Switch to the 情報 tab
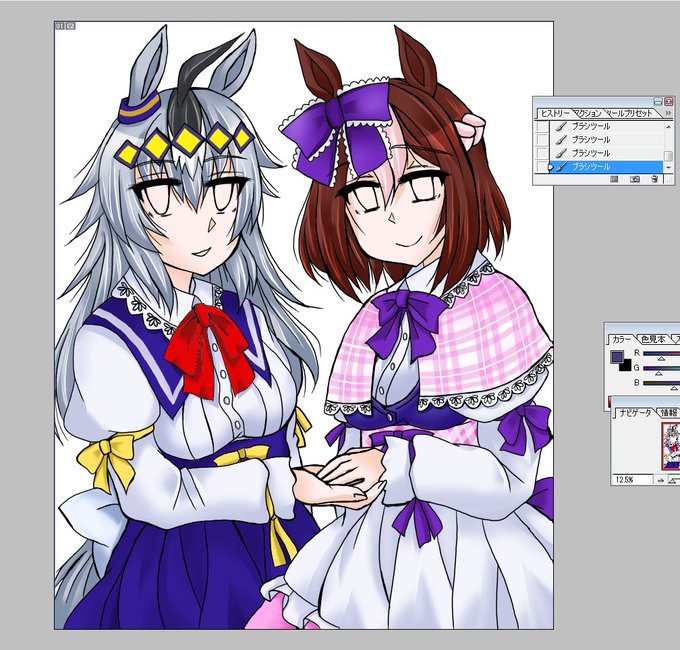Image resolution: width=680 pixels, height=650 pixels. [x=668, y=412]
